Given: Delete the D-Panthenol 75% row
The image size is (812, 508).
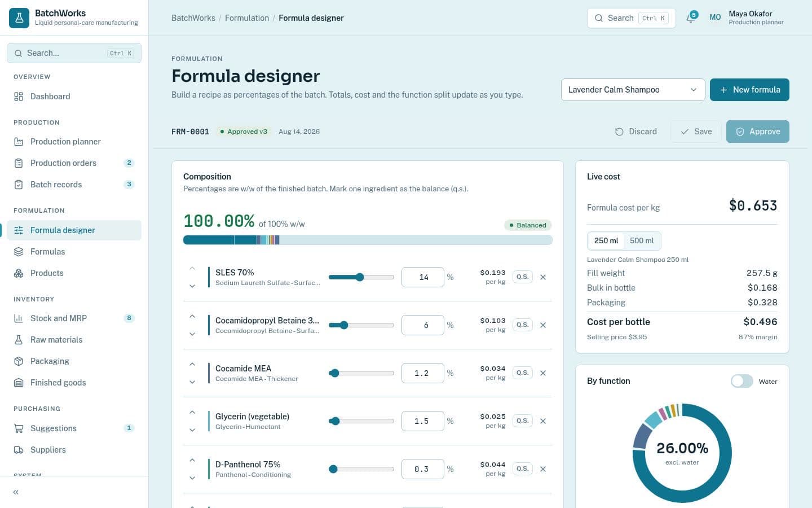Looking at the screenshot, I should click(543, 469).
